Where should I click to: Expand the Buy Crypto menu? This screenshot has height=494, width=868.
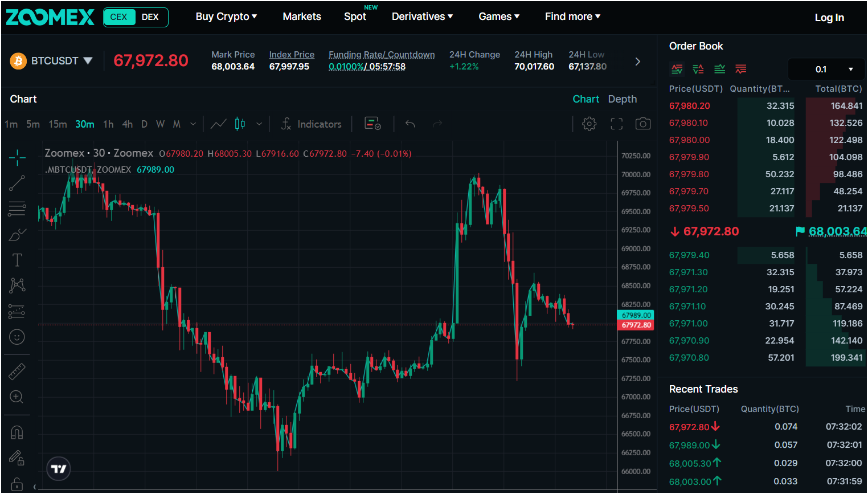[226, 17]
